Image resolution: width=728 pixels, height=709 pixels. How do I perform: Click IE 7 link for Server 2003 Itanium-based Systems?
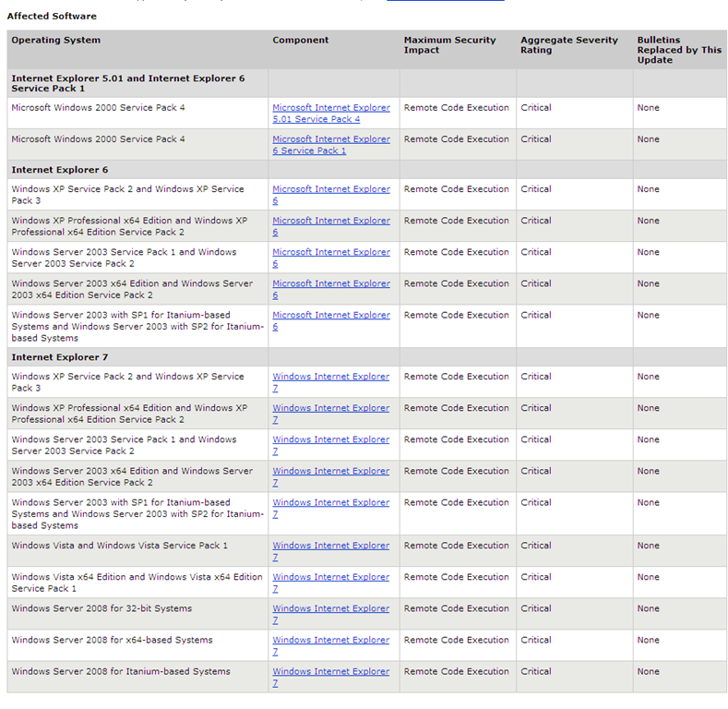330,502
